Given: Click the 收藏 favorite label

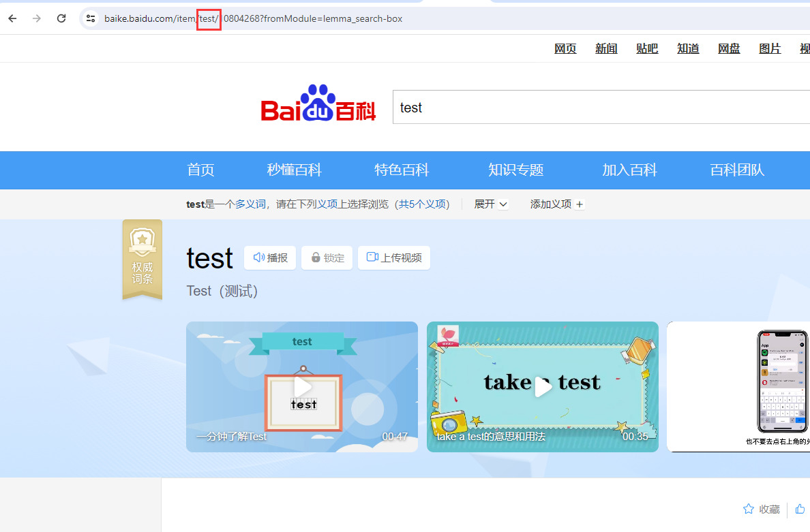Looking at the screenshot, I should coord(769,510).
